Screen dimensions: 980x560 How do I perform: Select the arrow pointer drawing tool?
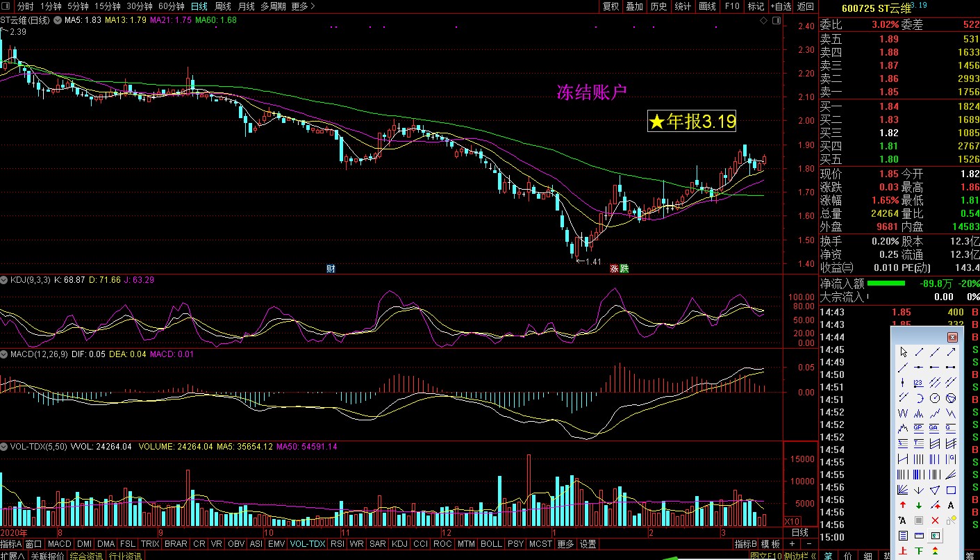(903, 352)
